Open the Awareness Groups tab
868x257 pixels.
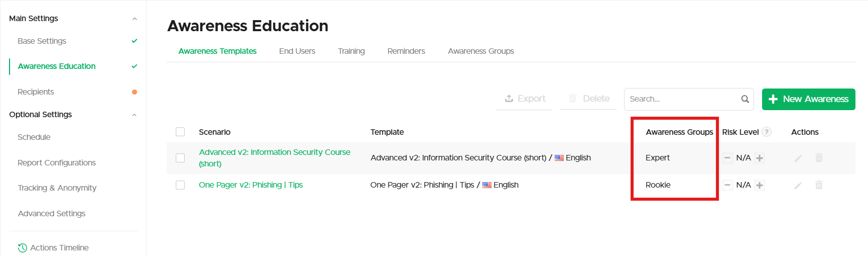[x=480, y=51]
